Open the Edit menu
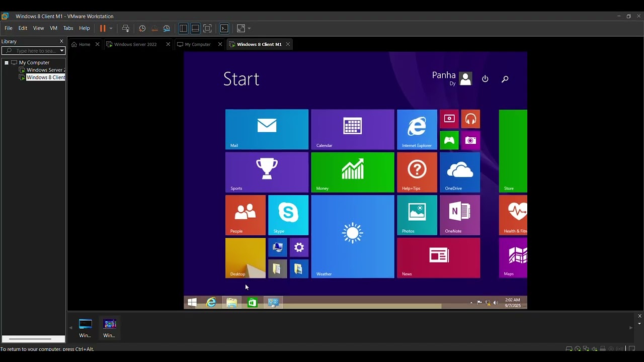644x362 pixels. coord(23,28)
